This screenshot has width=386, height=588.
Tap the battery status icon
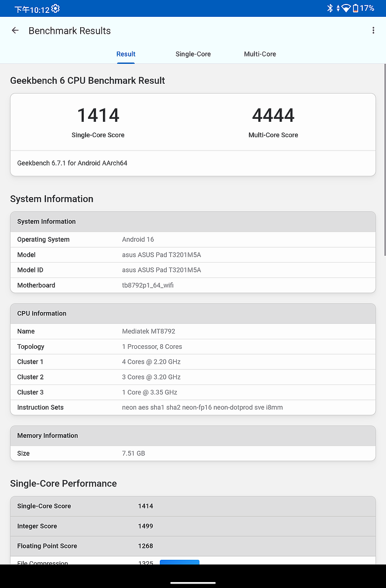coord(355,8)
